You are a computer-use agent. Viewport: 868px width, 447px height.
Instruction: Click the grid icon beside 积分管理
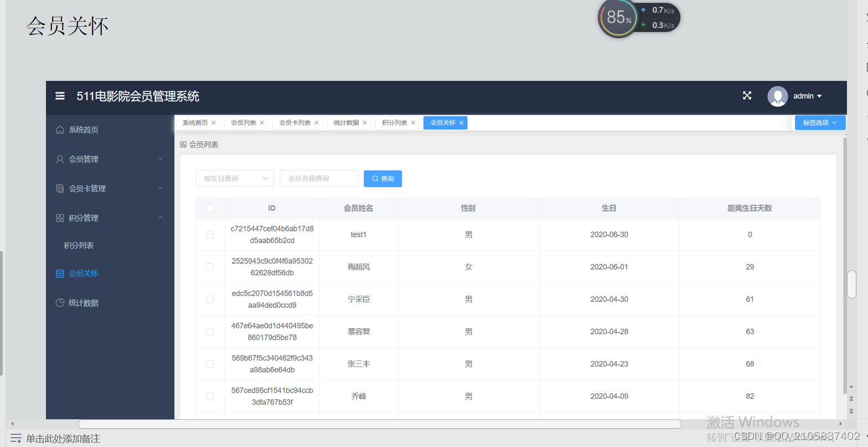[60, 218]
